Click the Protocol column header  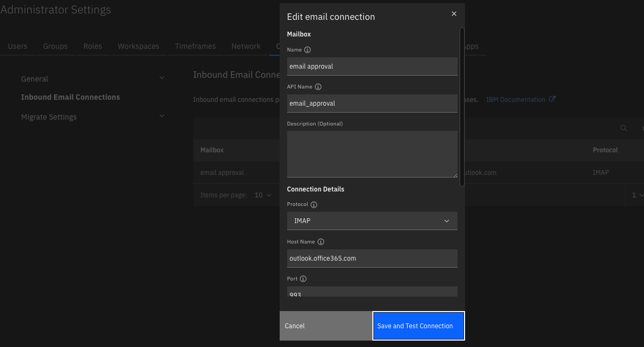[x=605, y=150]
